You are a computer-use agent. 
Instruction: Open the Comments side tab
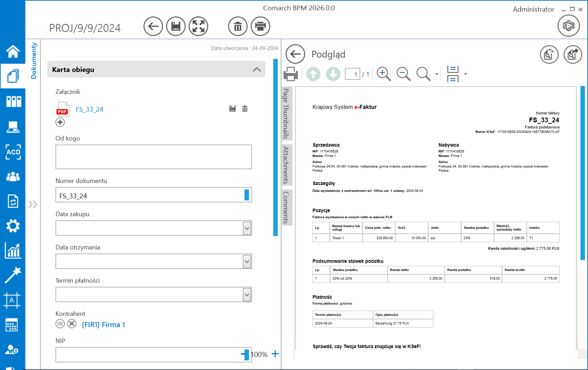[x=286, y=207]
